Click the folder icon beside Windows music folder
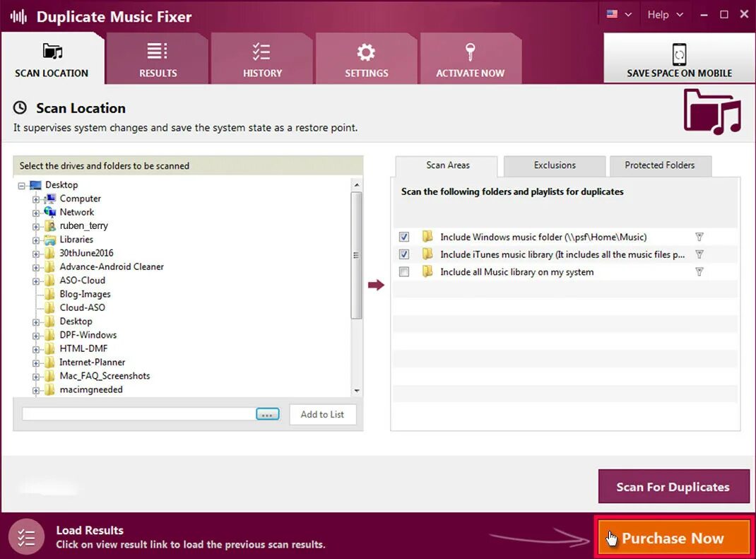Viewport: 756px width, 559px height. (x=427, y=236)
